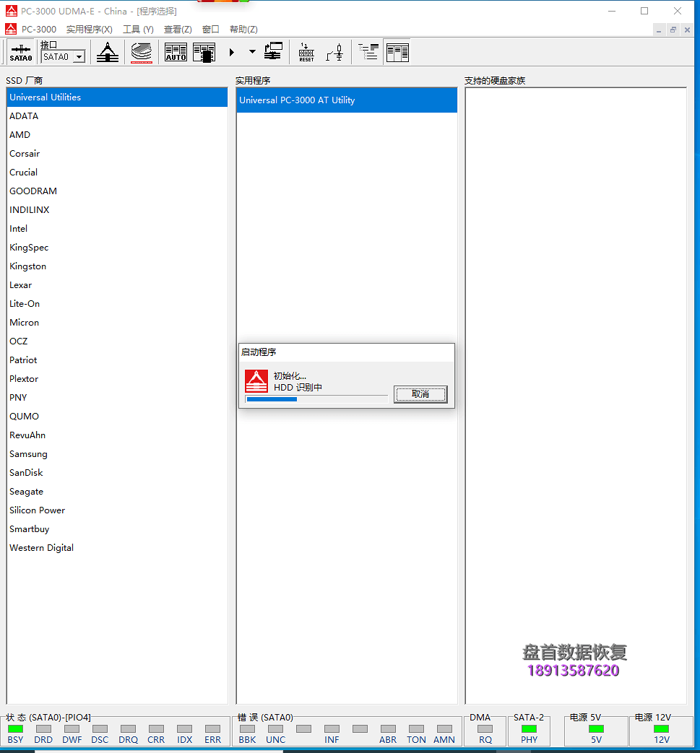Image resolution: width=700 pixels, height=753 pixels.
Task: Click the 12V power indicator
Action: click(662, 729)
